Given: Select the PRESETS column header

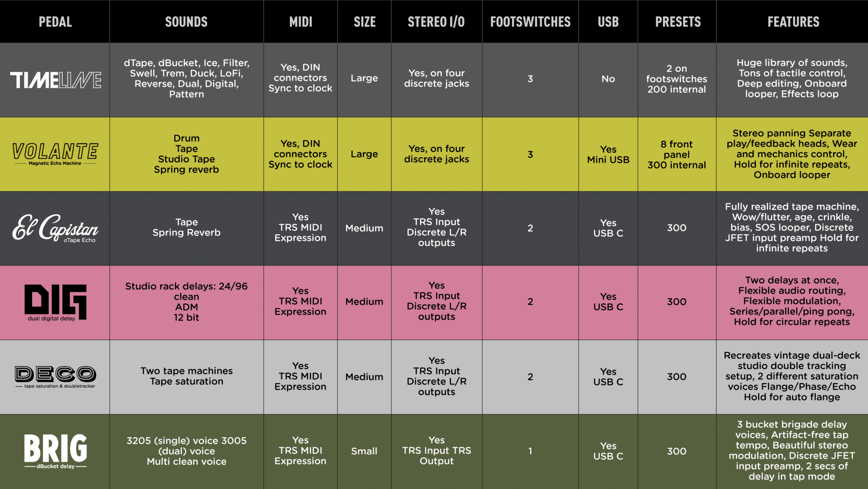Looking at the screenshot, I should pos(678,22).
